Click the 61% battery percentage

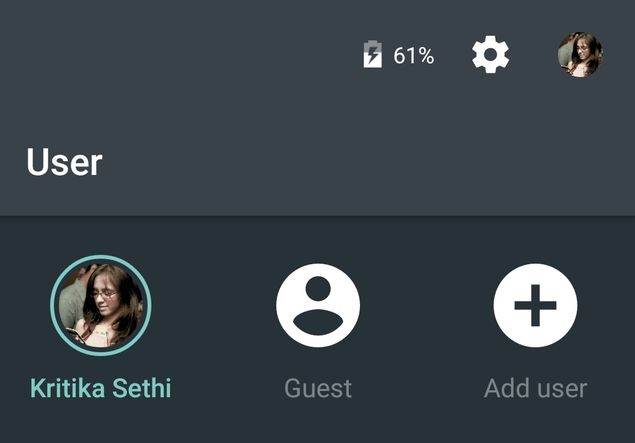(413, 55)
